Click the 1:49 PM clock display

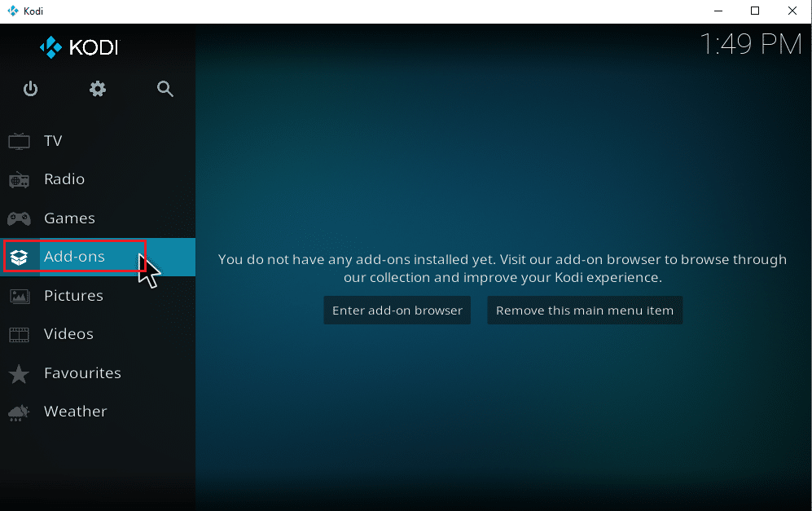[751, 44]
